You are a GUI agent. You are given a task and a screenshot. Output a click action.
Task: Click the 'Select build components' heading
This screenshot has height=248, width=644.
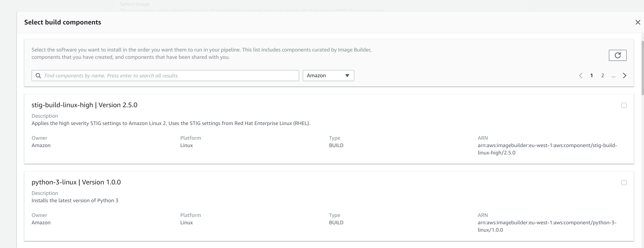pos(62,22)
